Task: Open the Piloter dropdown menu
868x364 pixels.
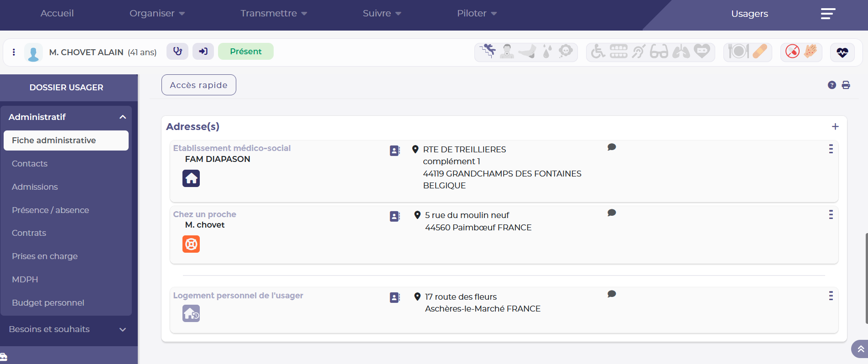Action: [x=477, y=14]
